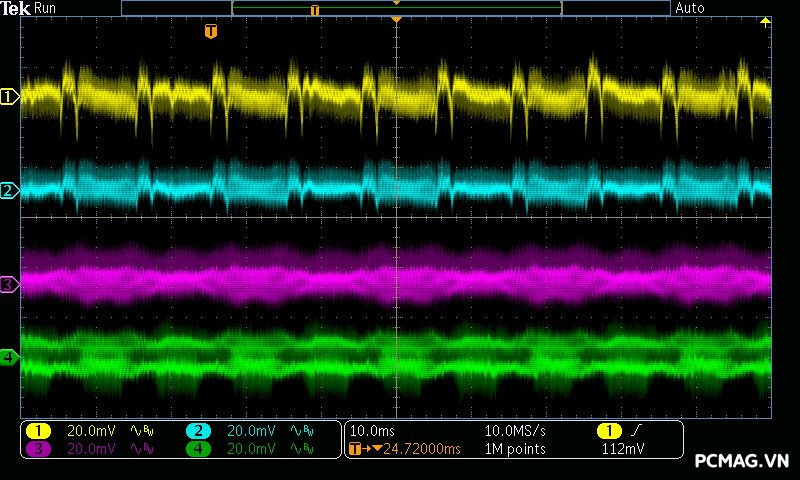Click the magenta channel 3 ground marker

[x=10, y=285]
